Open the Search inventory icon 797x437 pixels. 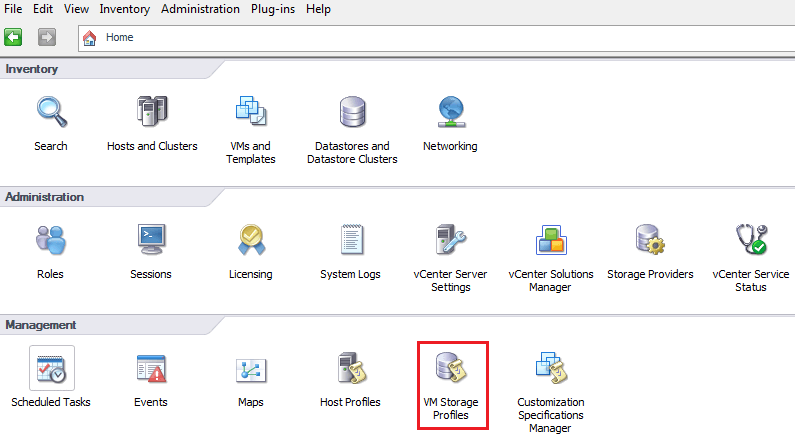[x=51, y=111]
